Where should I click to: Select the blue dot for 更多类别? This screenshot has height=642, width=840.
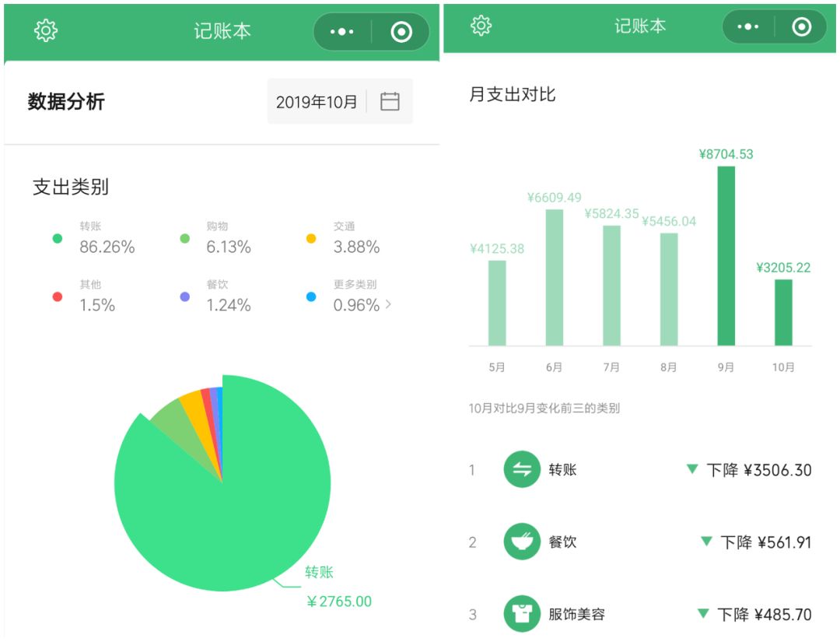click(310, 296)
